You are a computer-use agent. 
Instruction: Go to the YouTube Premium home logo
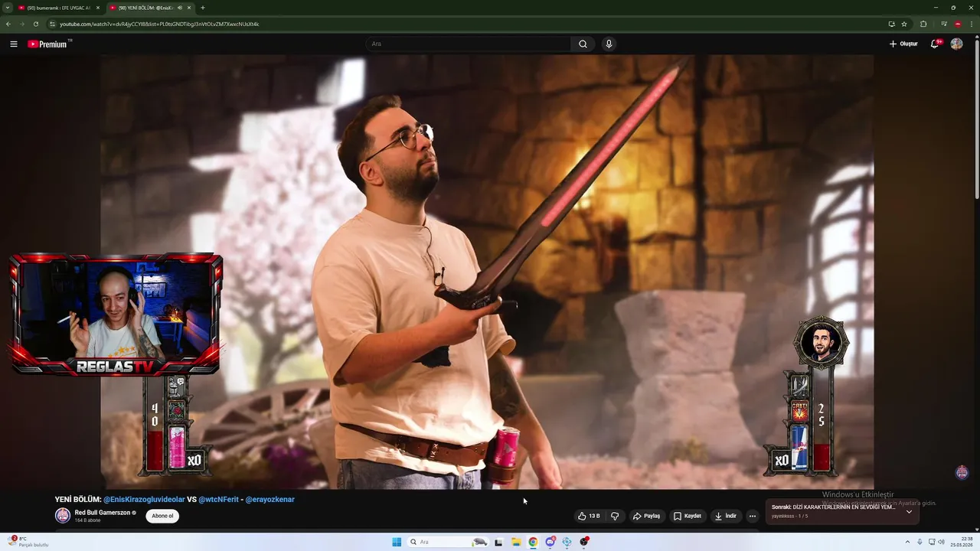point(49,44)
